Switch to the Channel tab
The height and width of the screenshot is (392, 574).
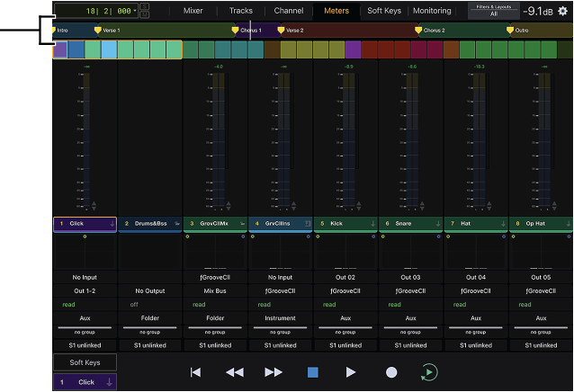click(x=289, y=11)
